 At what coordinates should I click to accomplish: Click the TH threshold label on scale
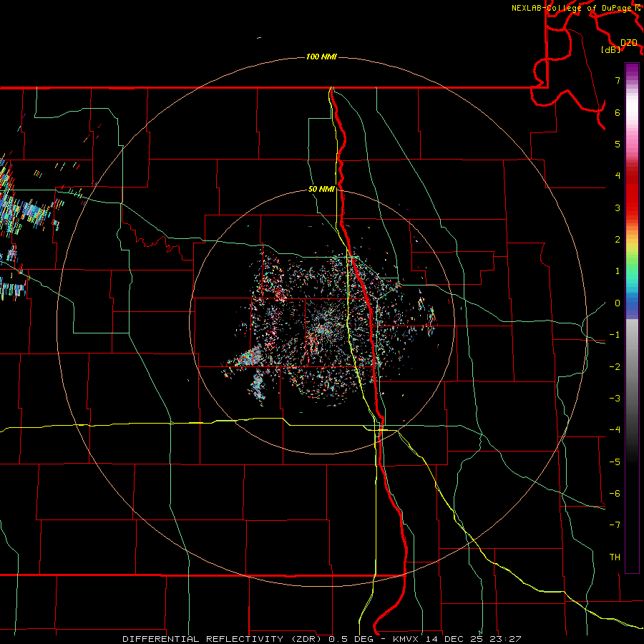(615, 557)
